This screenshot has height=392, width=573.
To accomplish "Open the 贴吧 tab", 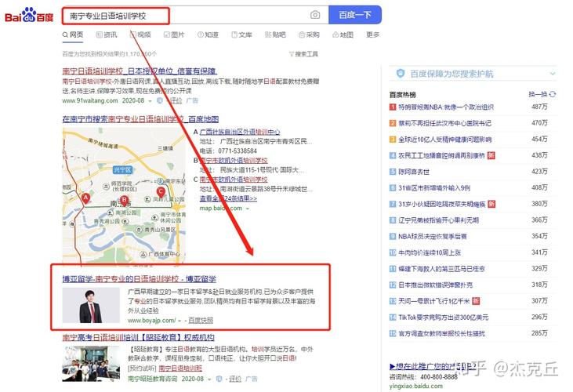I will pyautogui.click(x=275, y=34).
